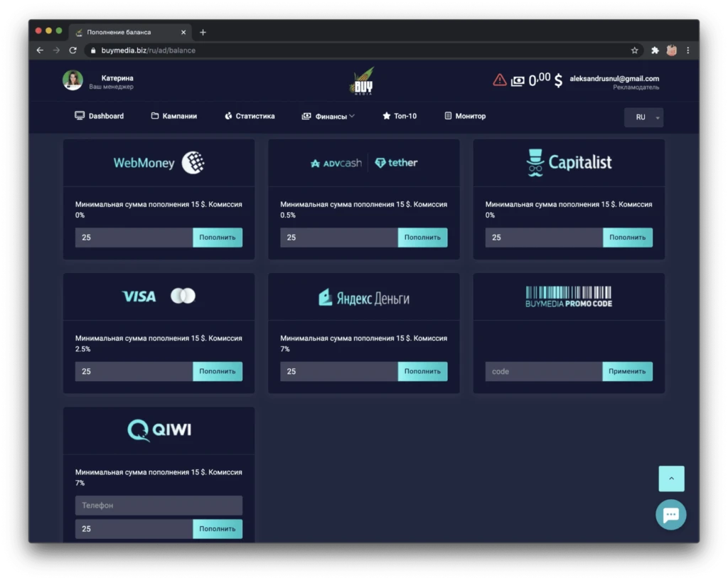The width and height of the screenshot is (728, 581).
Task: Click Пополнить under QIWI
Action: [218, 528]
